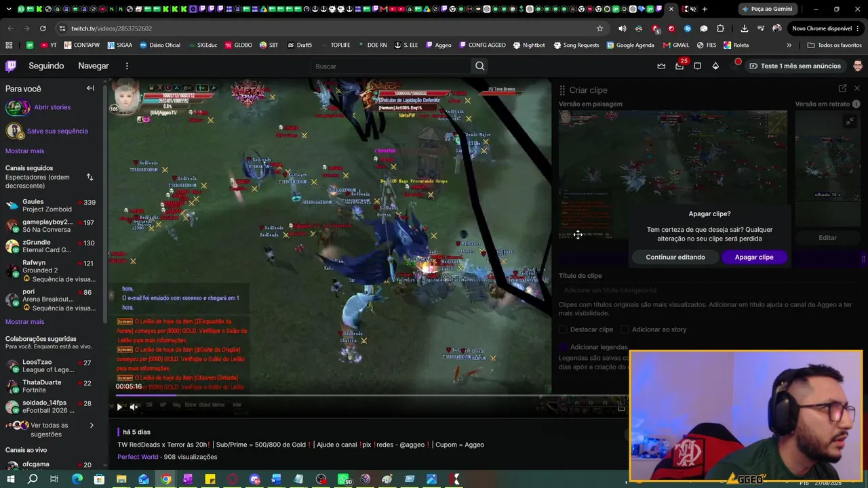868x488 pixels.
Task: Click the Editar button under portrait version
Action: 827,238
